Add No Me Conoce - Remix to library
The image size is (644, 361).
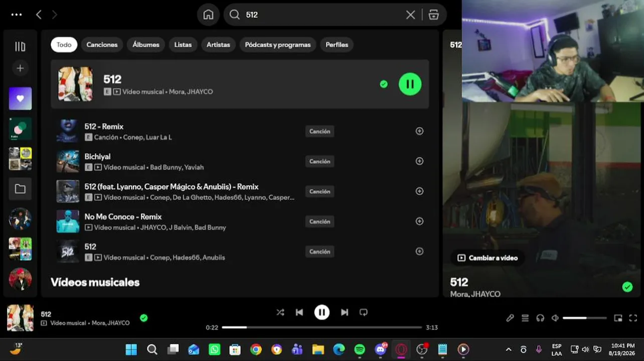[x=419, y=222]
